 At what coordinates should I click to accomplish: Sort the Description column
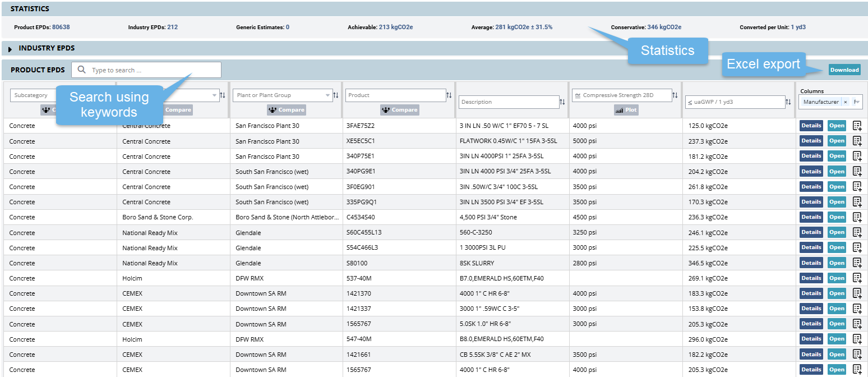coord(562,102)
